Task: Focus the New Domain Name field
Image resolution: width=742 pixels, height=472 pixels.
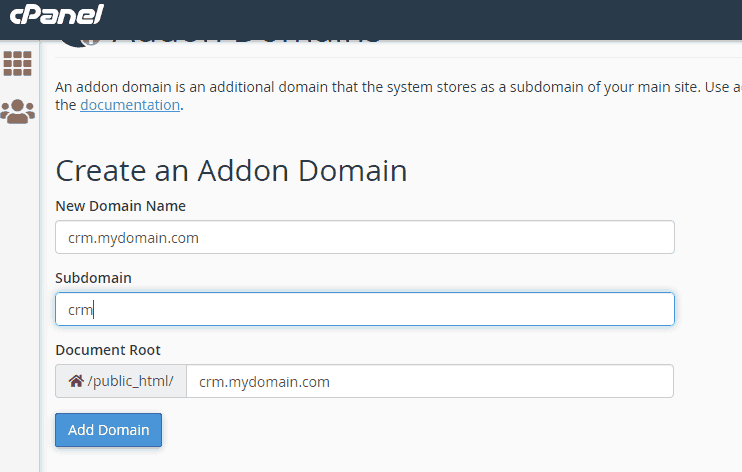Action: tap(365, 237)
